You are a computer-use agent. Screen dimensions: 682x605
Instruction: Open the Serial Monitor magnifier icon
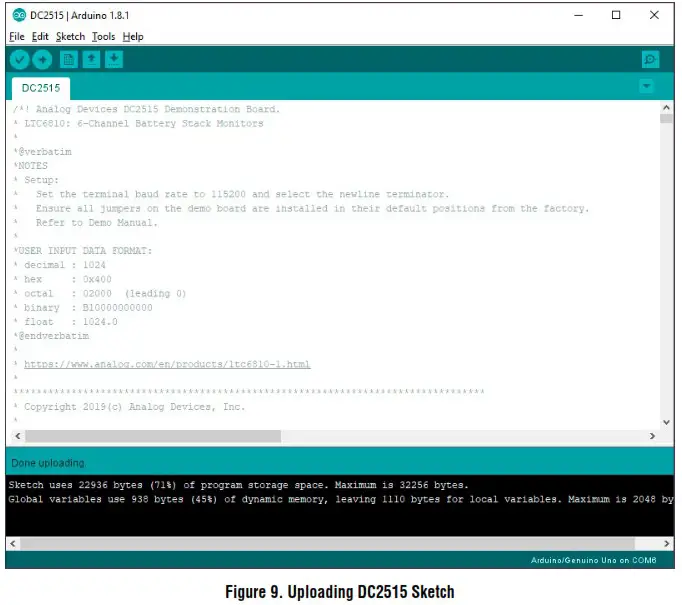tap(650, 59)
